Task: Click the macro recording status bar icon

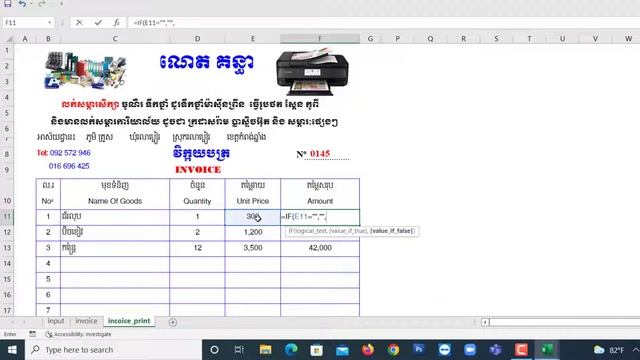Action: (32, 334)
